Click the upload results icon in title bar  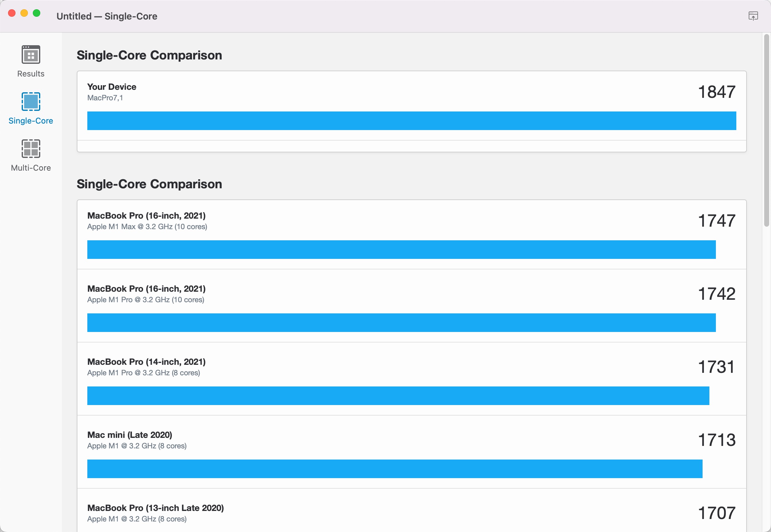tap(753, 16)
